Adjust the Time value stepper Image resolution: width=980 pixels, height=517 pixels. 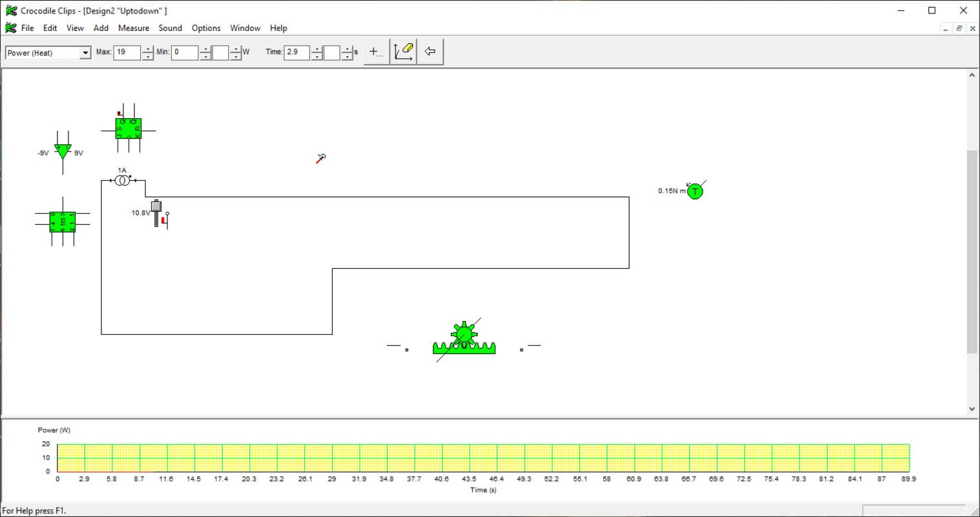pos(317,53)
